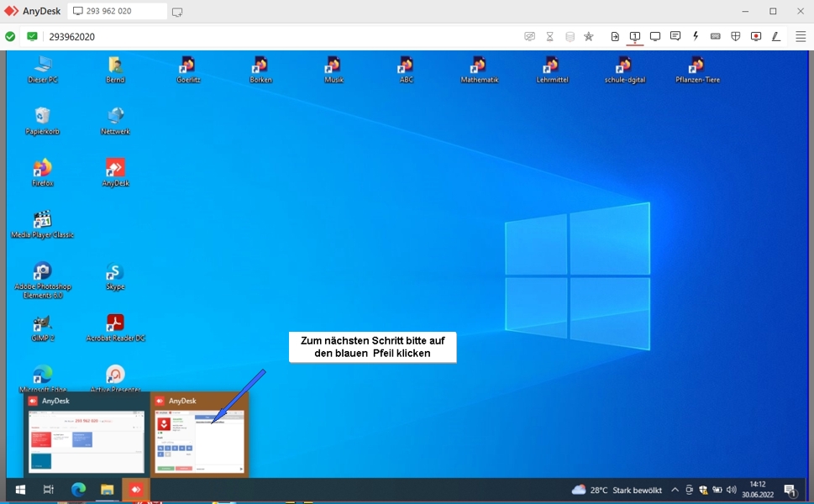
Task: Click the AnyDesk icon on remote taskbar
Action: pyautogui.click(x=135, y=490)
